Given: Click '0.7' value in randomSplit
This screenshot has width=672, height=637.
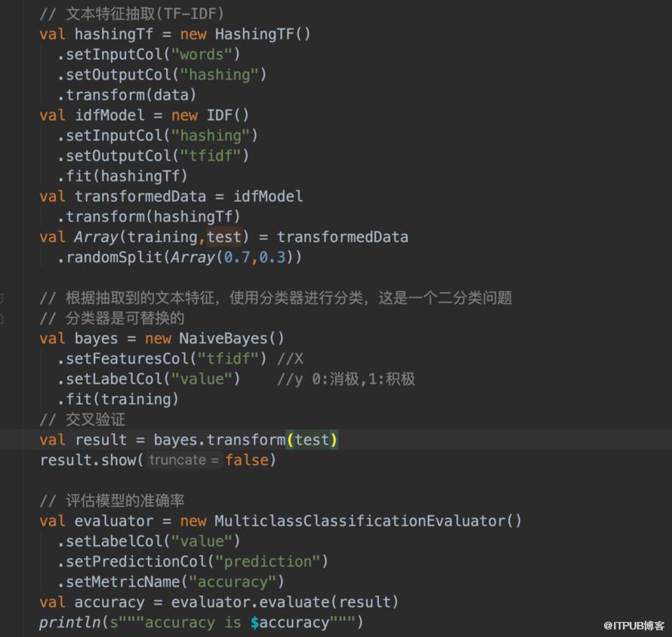Looking at the screenshot, I should pyautogui.click(x=236, y=257).
